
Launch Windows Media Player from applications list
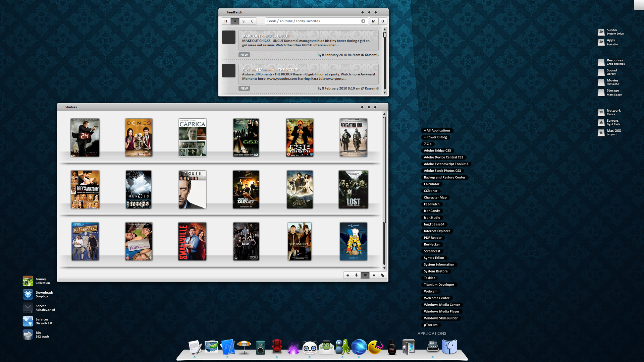441,311
